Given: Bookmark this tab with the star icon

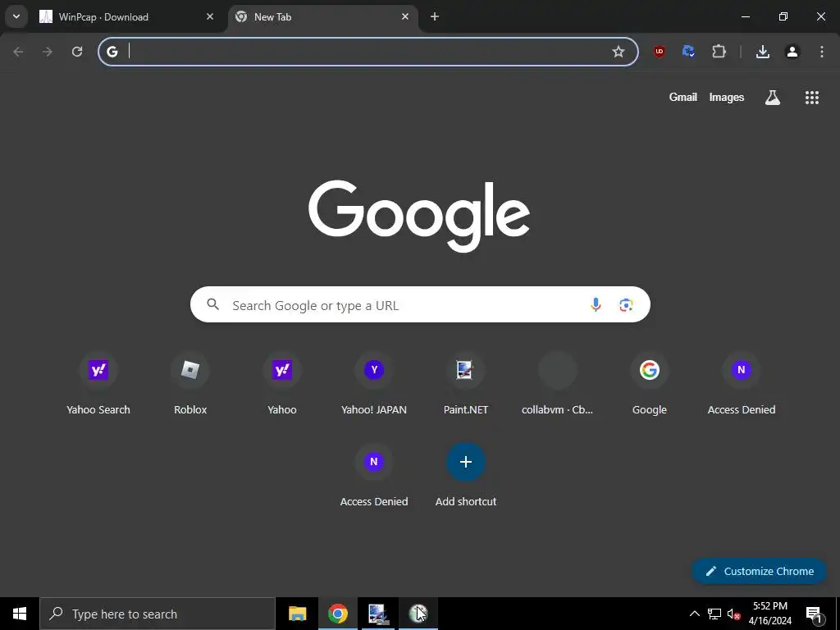Looking at the screenshot, I should (619, 52).
